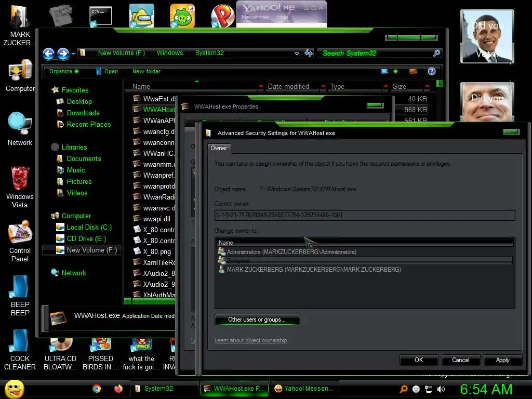Viewport: 532px width, 399px height.
Task: Select MARK ZUCKERBERG in owner list
Action: pos(364,270)
